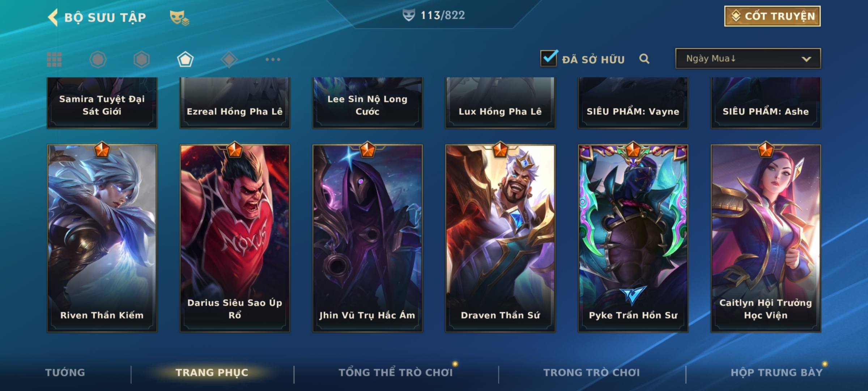Open the skin search magnifier
The height and width of the screenshot is (391, 868).
[x=644, y=59]
